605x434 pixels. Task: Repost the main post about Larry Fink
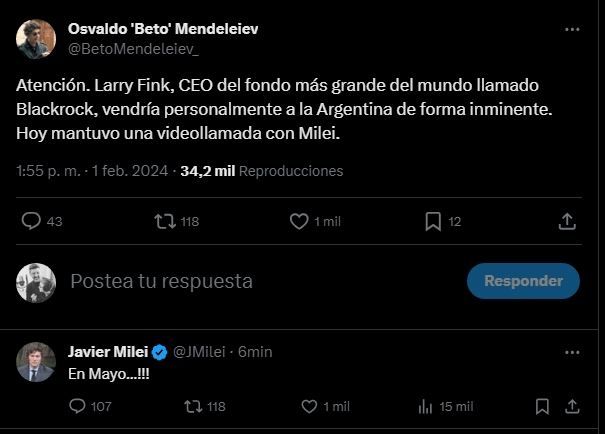(166, 221)
